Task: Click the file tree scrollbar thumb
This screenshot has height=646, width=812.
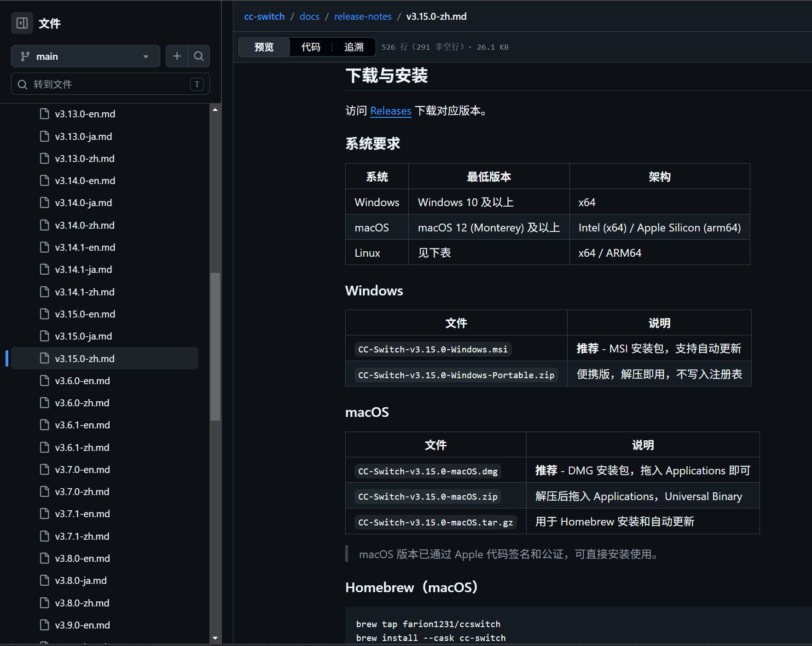Action: coord(215,347)
